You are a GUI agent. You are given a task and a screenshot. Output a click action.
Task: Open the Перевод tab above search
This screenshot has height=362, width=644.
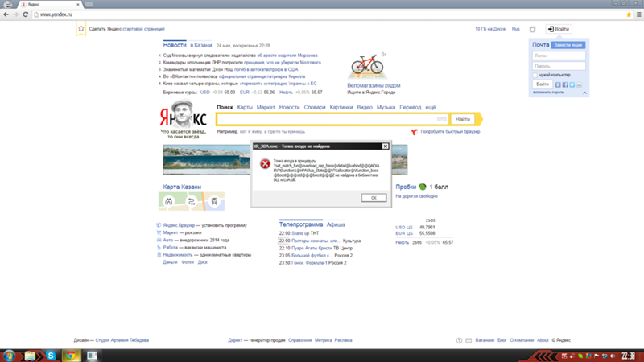[411, 107]
